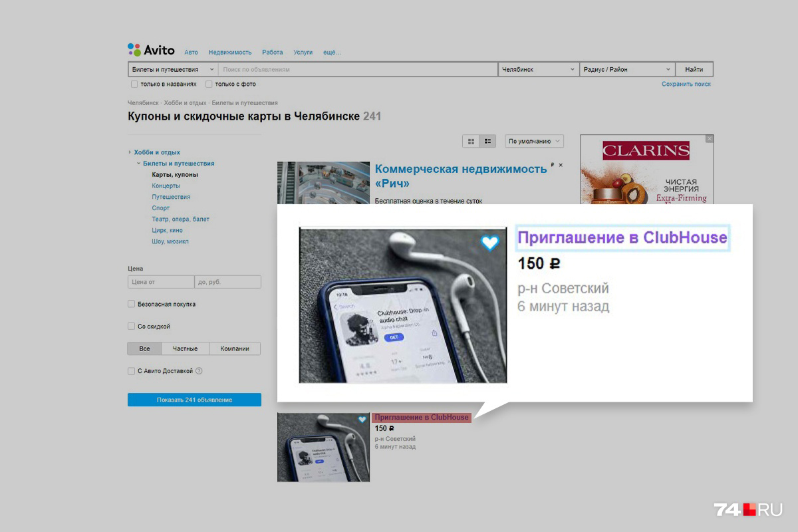798x532 pixels.
Task: Open 'Коммерческая недвижимость «Рич»' ad link
Action: [x=461, y=176]
